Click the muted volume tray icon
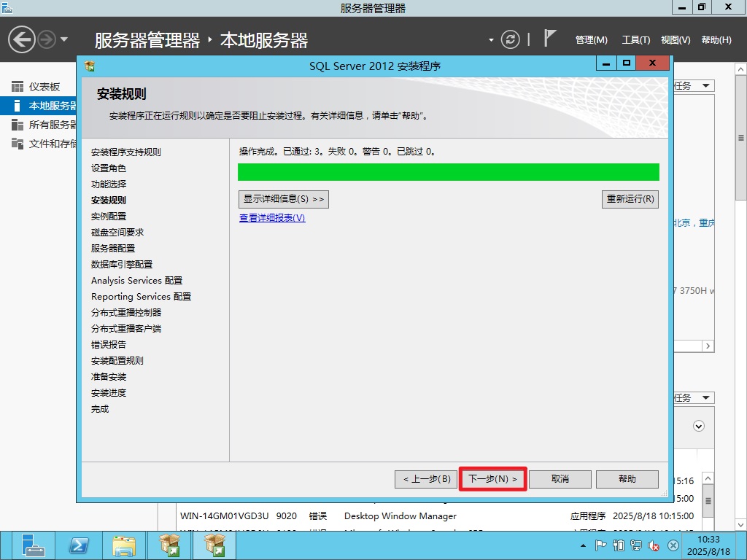 pyautogui.click(x=654, y=545)
